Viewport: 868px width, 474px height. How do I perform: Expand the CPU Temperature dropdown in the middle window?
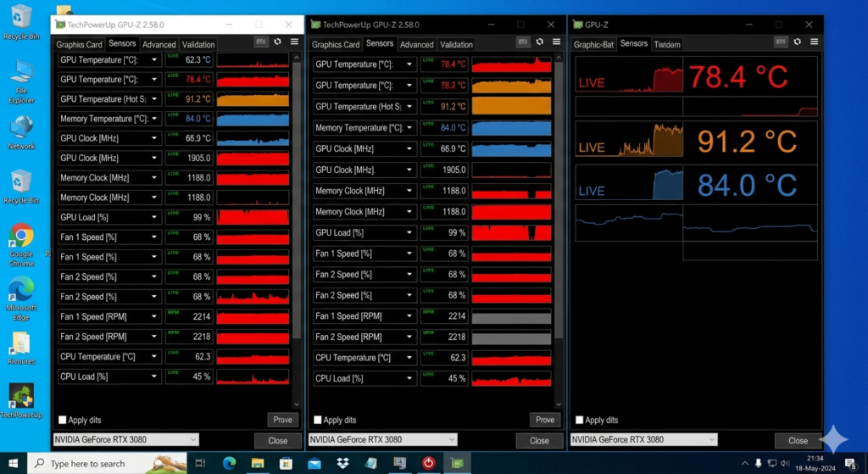(x=409, y=358)
